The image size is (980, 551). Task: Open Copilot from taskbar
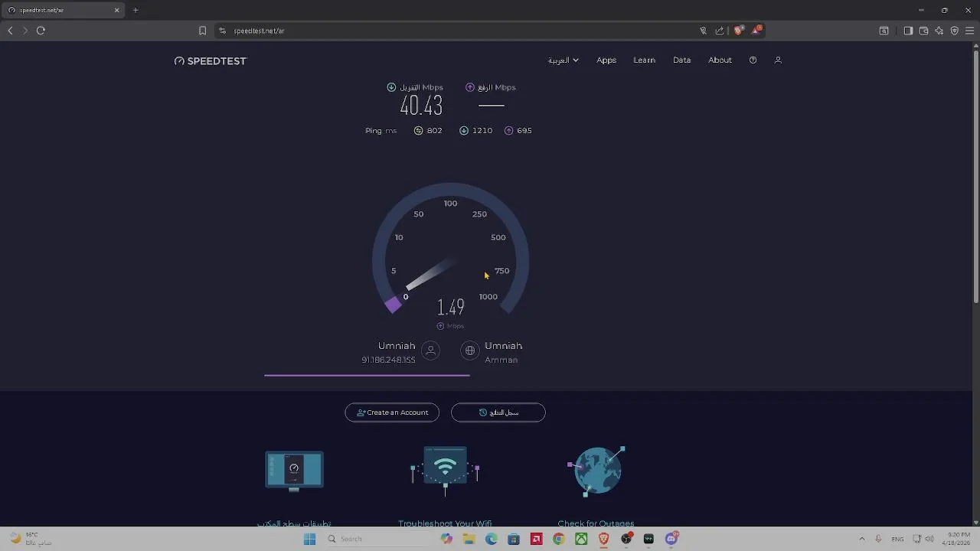pyautogui.click(x=446, y=539)
